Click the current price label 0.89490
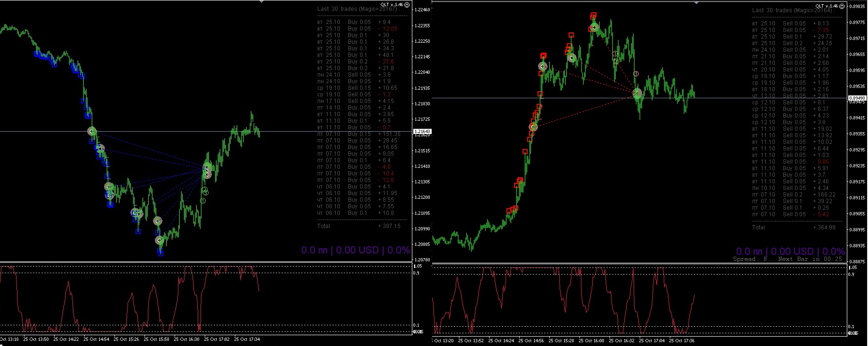 coord(856,98)
